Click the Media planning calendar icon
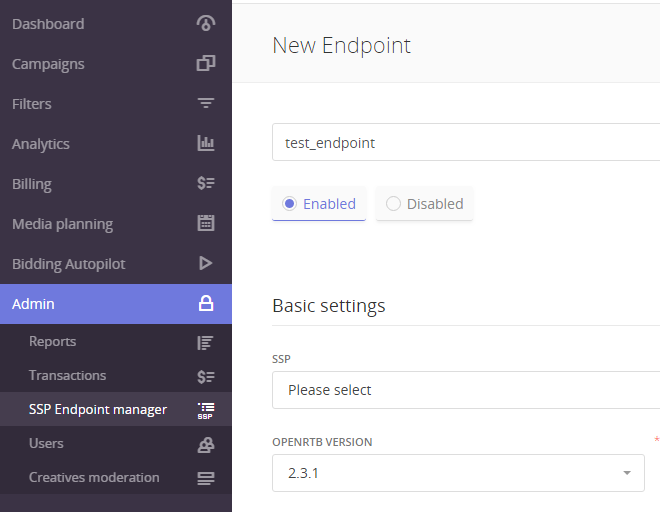Viewport: 660px width, 512px height. coord(206,223)
